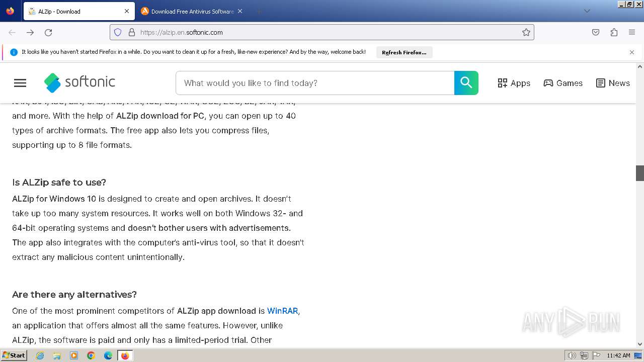Launch Google Chrome from the taskbar

91,355
